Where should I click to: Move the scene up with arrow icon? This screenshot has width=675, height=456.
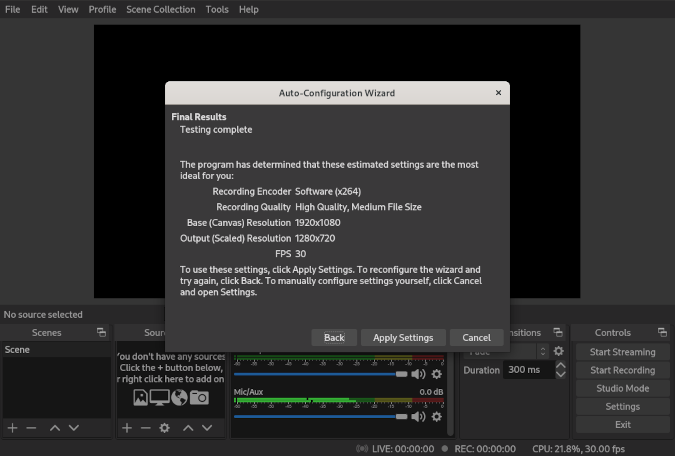point(55,428)
